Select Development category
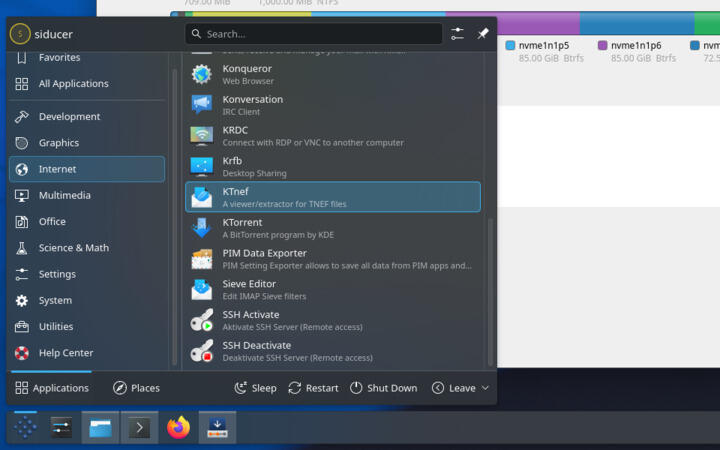720x450 pixels. 87,117
